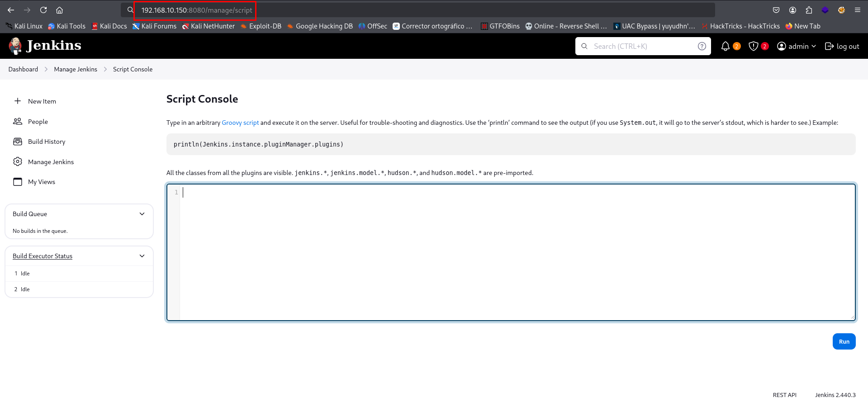The width and height of the screenshot is (868, 402).
Task: Open the browser hamburger menu
Action: click(x=857, y=10)
